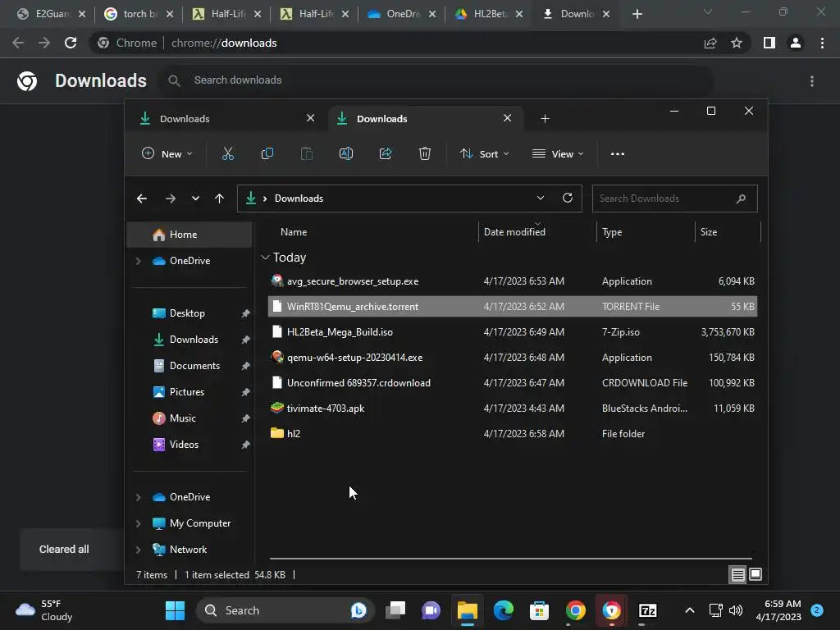
Task: Open the View dropdown menu
Action: 558,153
